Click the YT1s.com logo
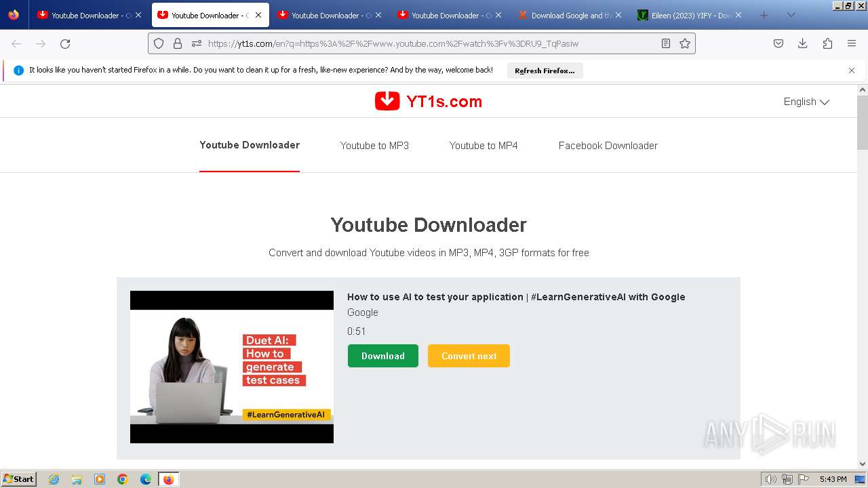868x488 pixels. [429, 101]
